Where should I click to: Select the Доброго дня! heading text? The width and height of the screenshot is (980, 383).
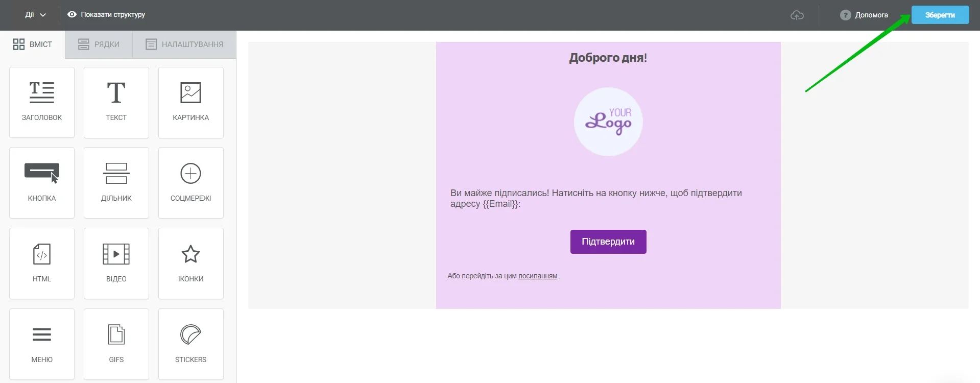point(608,58)
